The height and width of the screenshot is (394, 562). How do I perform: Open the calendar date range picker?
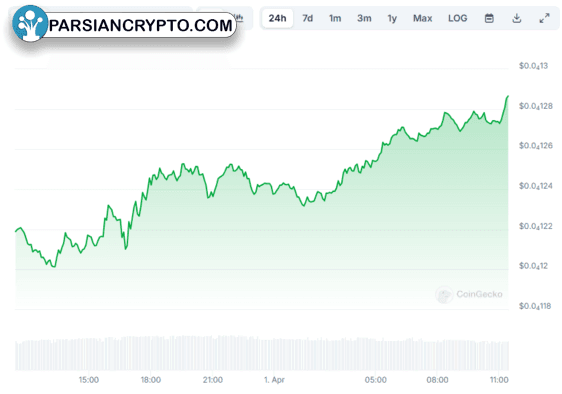[489, 18]
